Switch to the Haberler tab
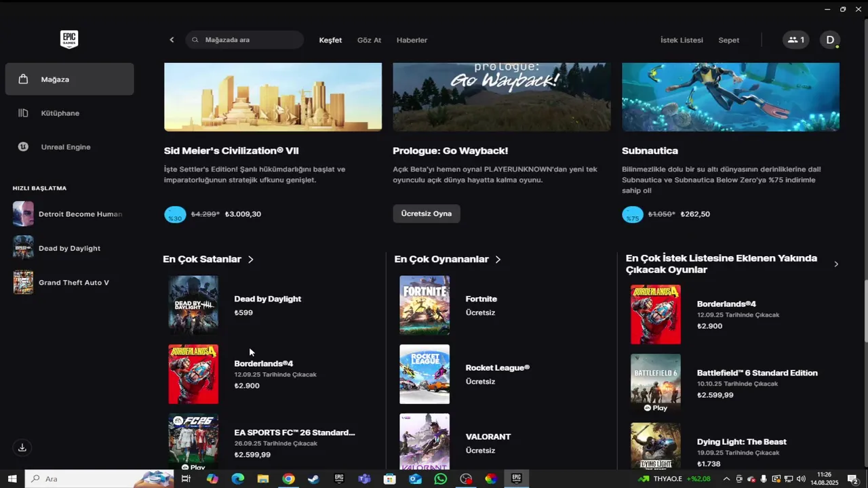 412,40
